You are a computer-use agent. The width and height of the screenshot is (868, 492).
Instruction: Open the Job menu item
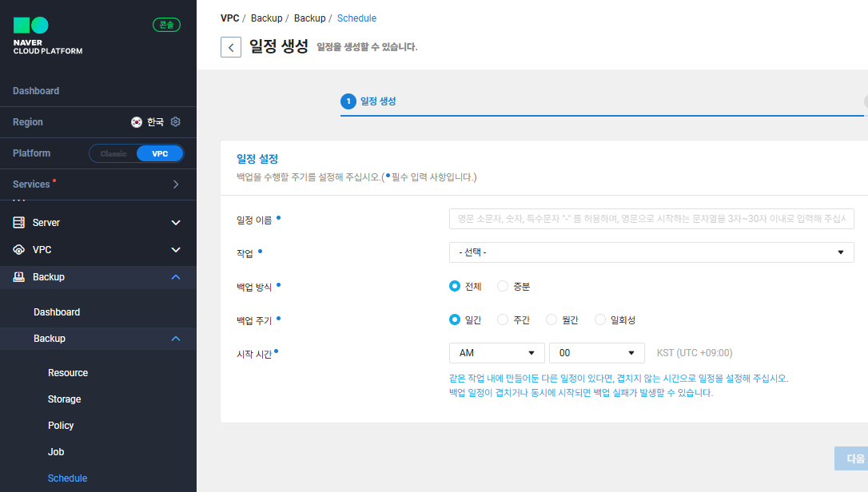point(56,451)
